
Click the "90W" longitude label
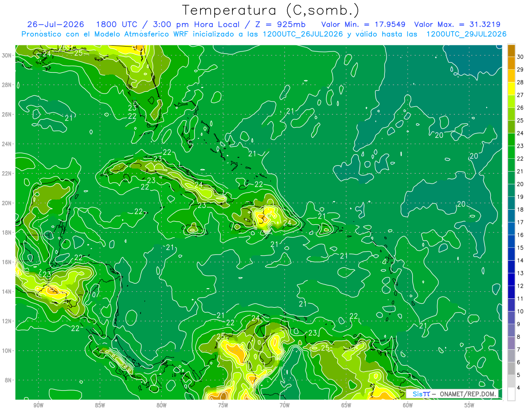38,405
